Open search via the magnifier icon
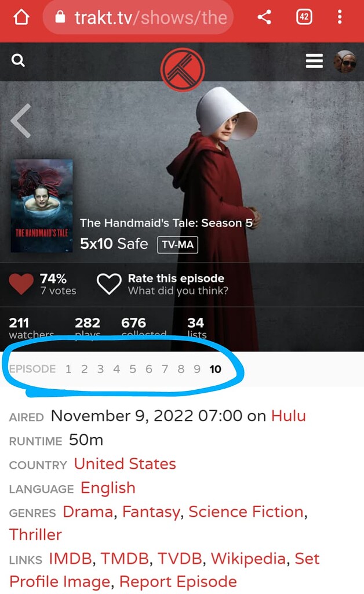This screenshot has height=594, width=364. tap(18, 60)
